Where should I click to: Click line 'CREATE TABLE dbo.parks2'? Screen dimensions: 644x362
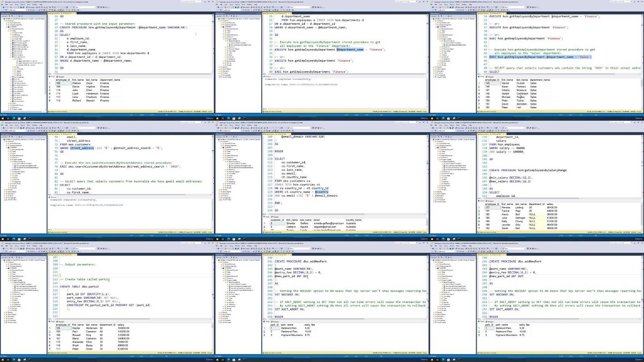tap(79, 287)
